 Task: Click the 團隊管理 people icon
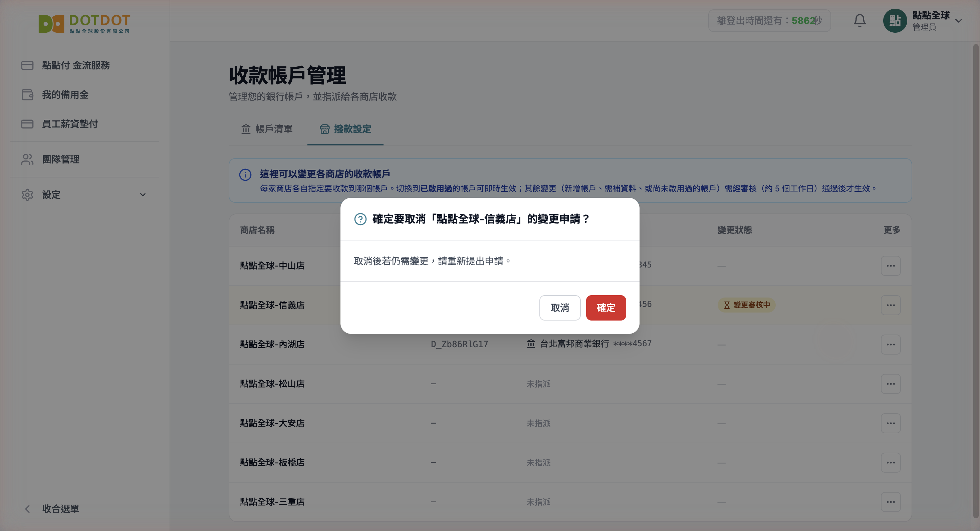click(27, 159)
